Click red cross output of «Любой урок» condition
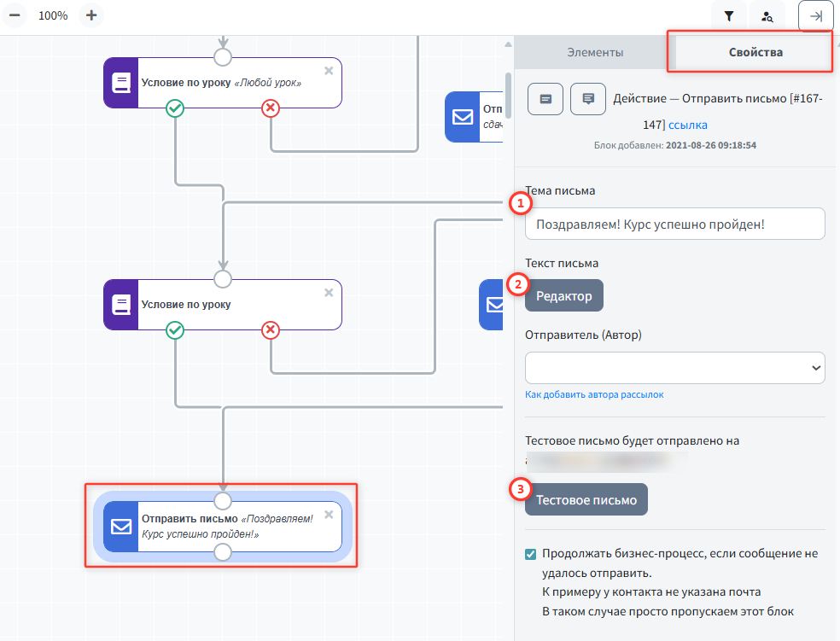 click(x=271, y=108)
